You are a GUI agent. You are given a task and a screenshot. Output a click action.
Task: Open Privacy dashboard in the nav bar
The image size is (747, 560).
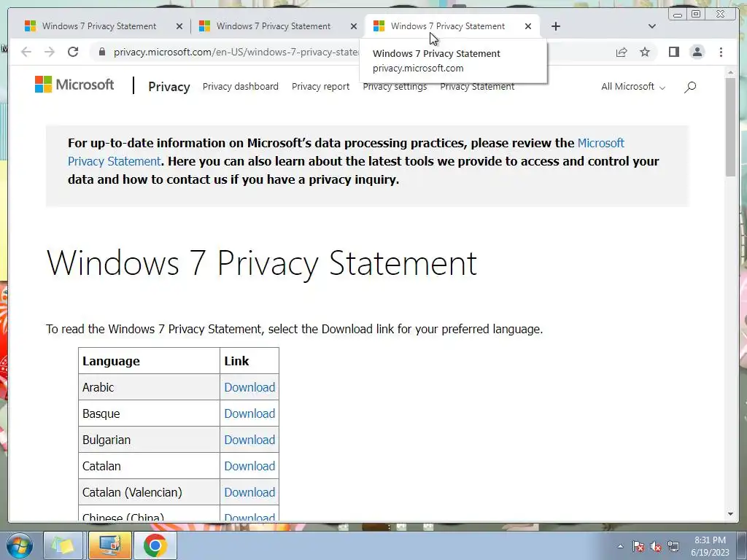pos(241,87)
